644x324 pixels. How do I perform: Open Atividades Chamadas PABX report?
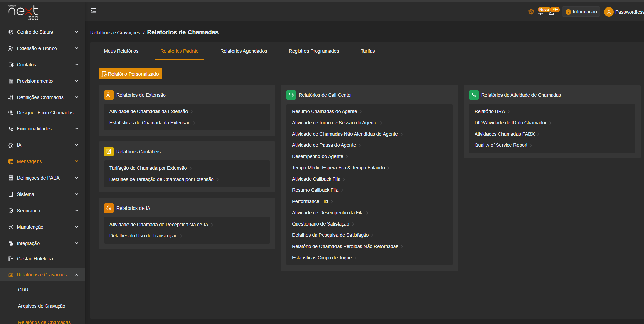coord(505,134)
